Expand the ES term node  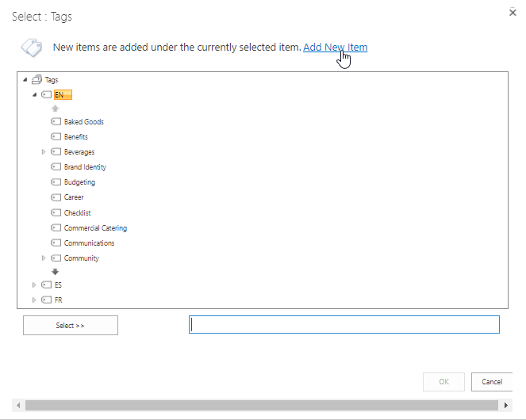point(34,285)
